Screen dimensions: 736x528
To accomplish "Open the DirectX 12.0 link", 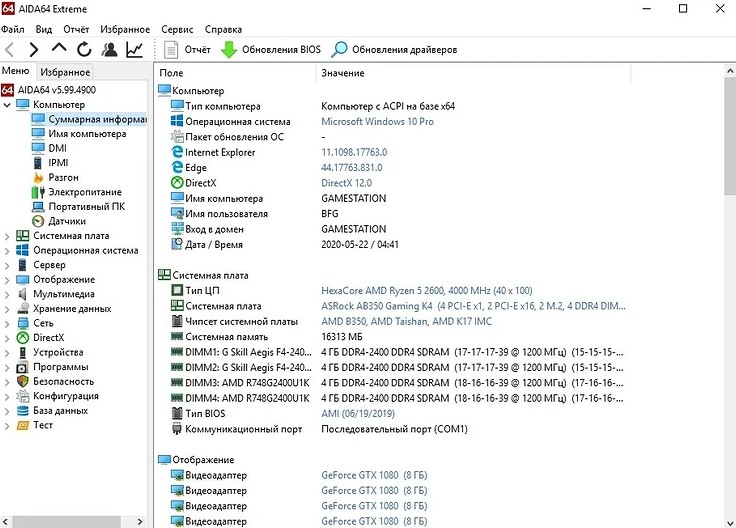I will pyautogui.click(x=346, y=183).
